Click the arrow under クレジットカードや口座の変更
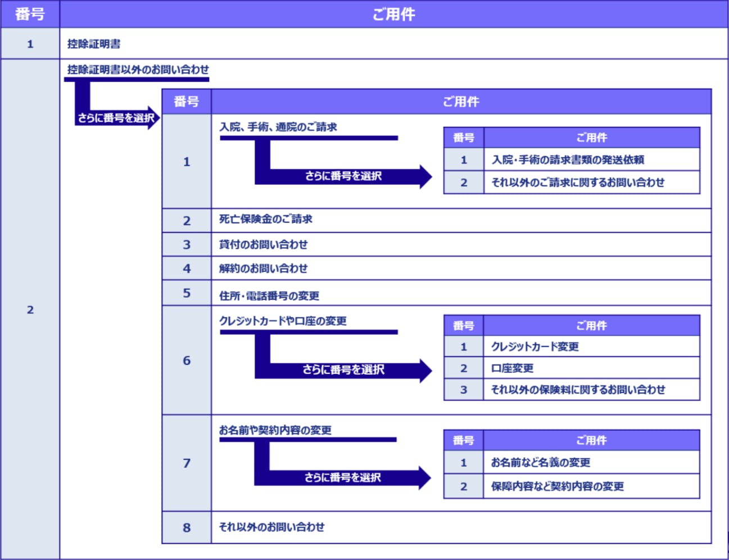Image resolution: width=729 pixels, height=560 pixels. tap(343, 370)
